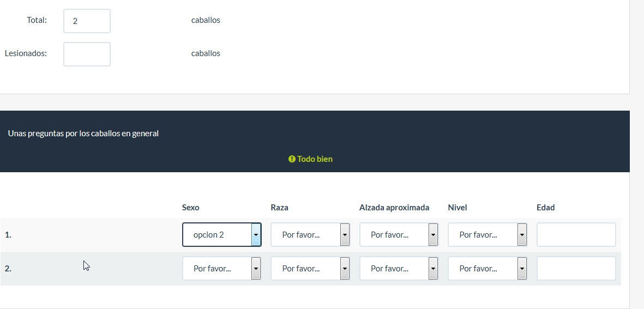Click the Sexo column header
This screenshot has width=644, height=309.
pos(190,208)
